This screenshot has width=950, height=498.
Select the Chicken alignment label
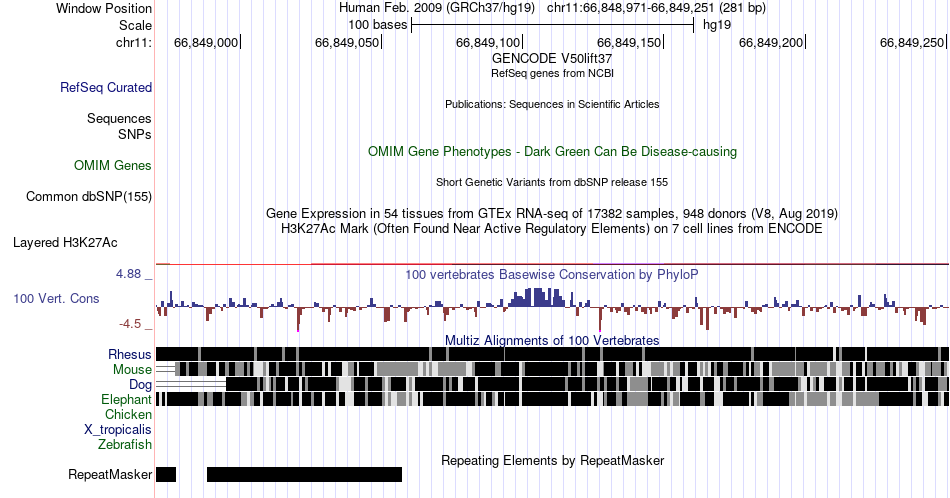(128, 414)
